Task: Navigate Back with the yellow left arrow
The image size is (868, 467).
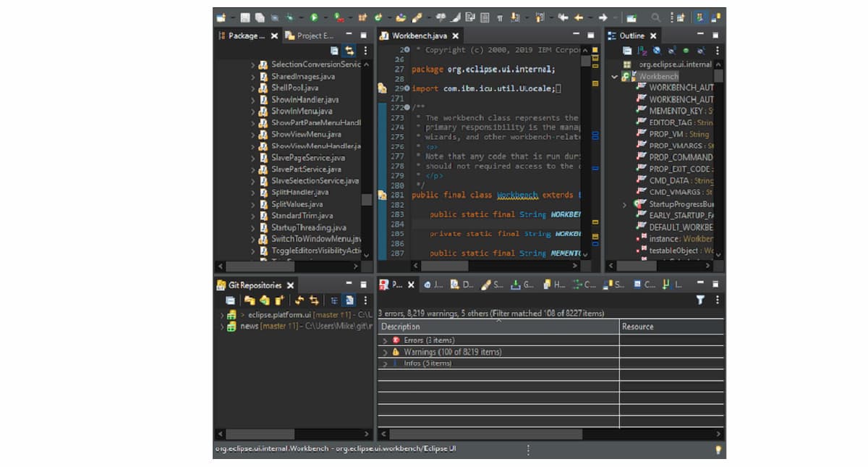Action: click(579, 17)
